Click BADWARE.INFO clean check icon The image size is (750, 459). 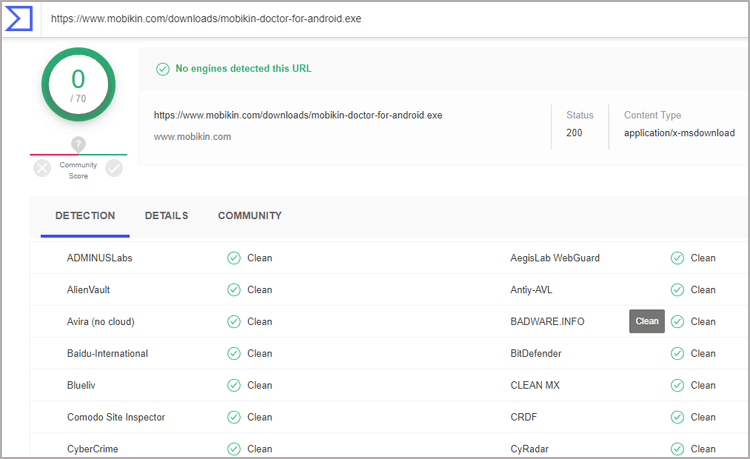[677, 322]
